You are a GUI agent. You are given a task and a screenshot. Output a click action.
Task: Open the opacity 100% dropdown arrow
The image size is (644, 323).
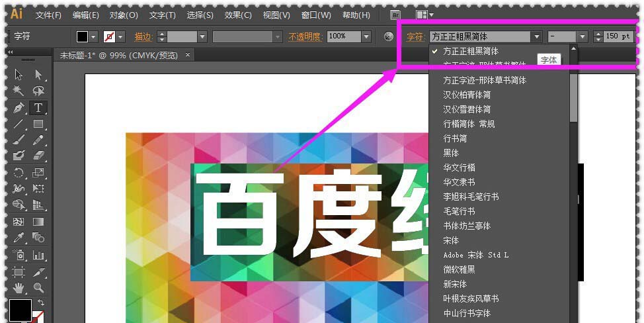pyautogui.click(x=367, y=36)
